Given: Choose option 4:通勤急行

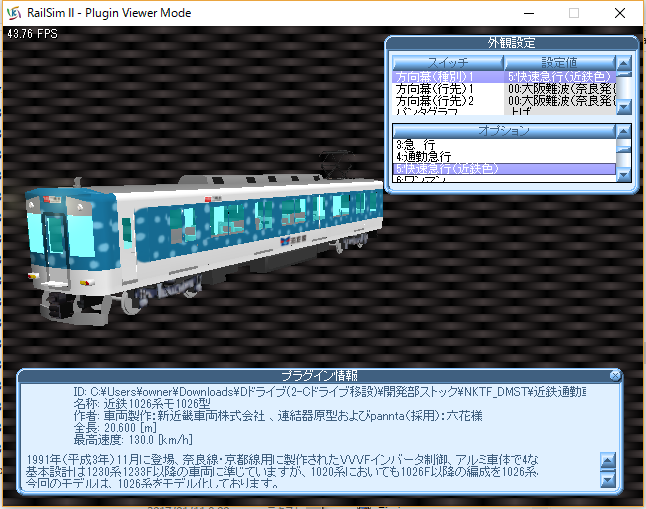Looking at the screenshot, I should click(x=504, y=157).
